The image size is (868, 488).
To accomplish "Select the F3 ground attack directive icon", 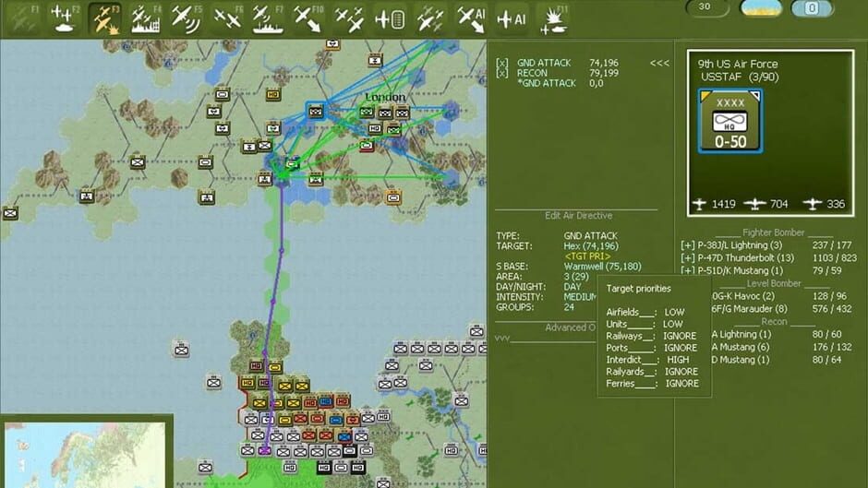I will [105, 18].
